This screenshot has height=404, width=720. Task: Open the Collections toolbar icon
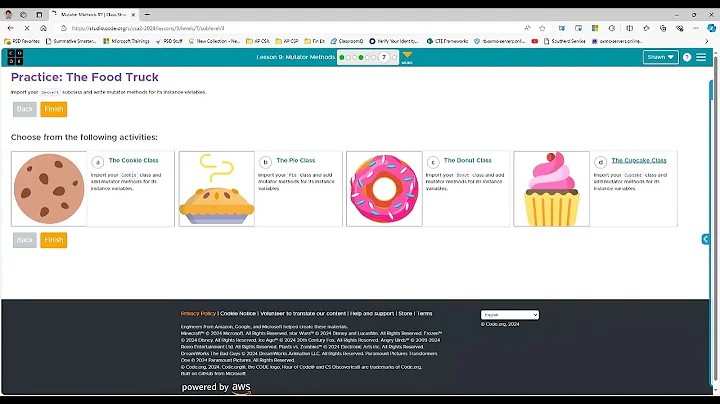[x=663, y=28]
